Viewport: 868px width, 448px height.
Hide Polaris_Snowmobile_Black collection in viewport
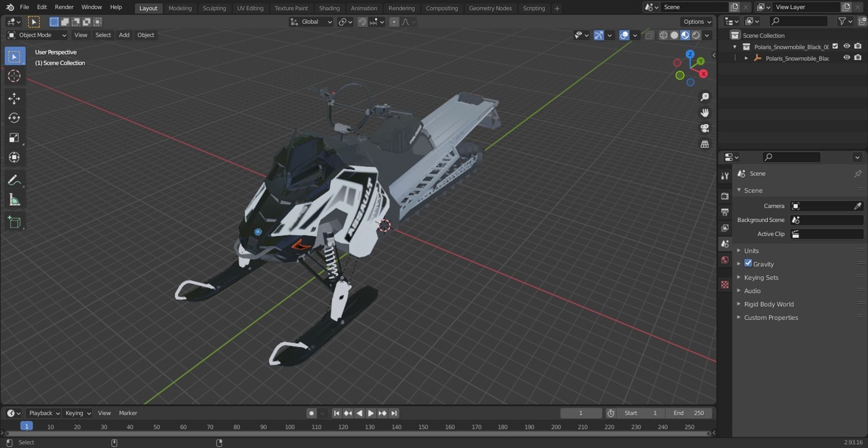tap(847, 46)
